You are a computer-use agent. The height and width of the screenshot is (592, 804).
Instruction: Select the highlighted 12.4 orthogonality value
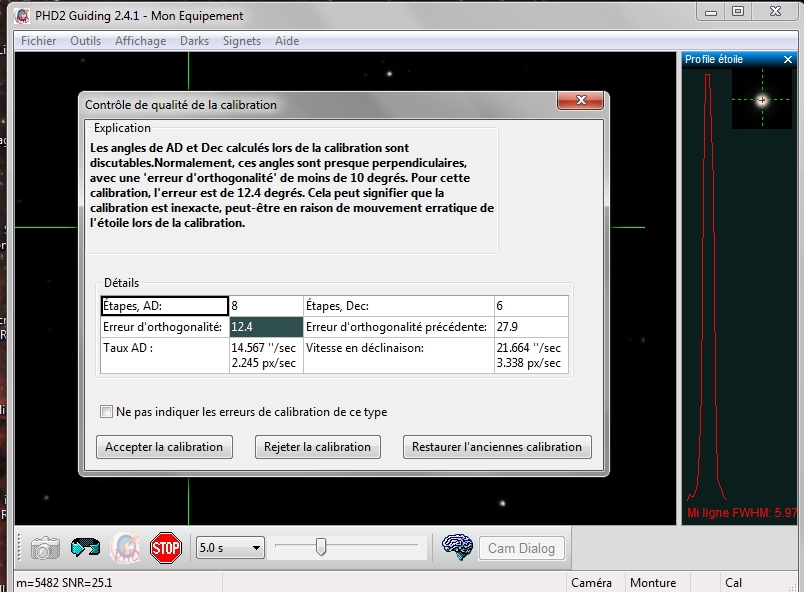[x=266, y=327]
